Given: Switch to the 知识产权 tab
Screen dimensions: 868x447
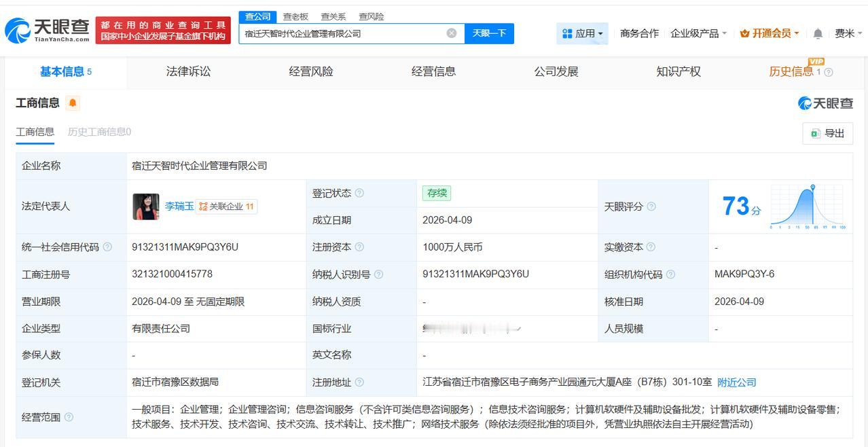Looking at the screenshot, I should pyautogui.click(x=678, y=72).
